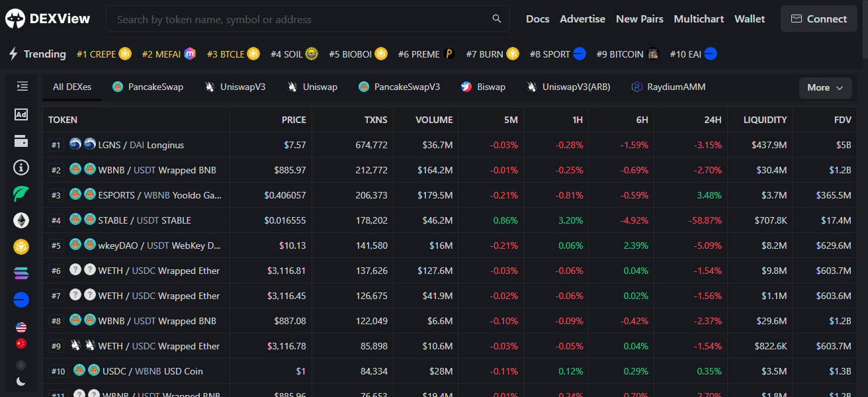Click the search magnifier icon
Viewport: 868px width, 397px height.
pyautogui.click(x=497, y=19)
